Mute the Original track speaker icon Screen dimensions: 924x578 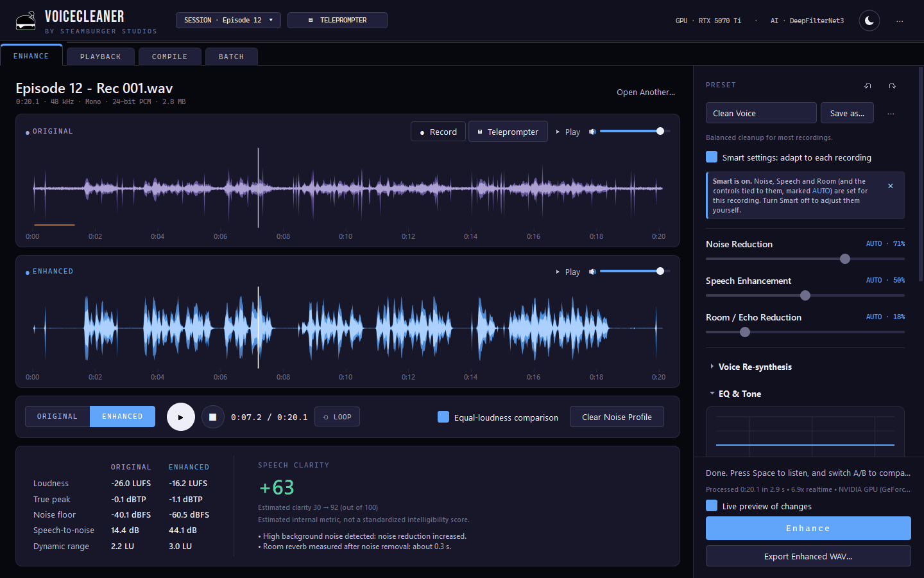point(592,132)
